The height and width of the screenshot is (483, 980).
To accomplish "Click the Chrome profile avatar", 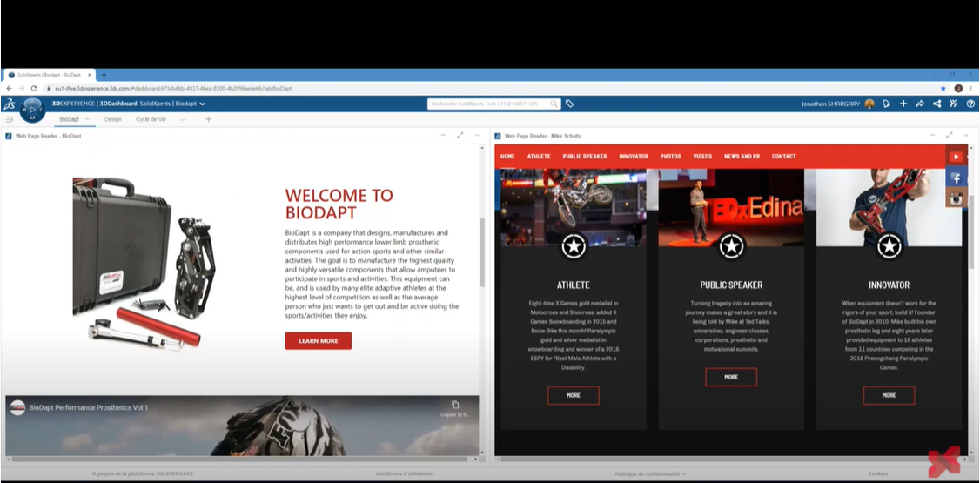I will point(958,89).
